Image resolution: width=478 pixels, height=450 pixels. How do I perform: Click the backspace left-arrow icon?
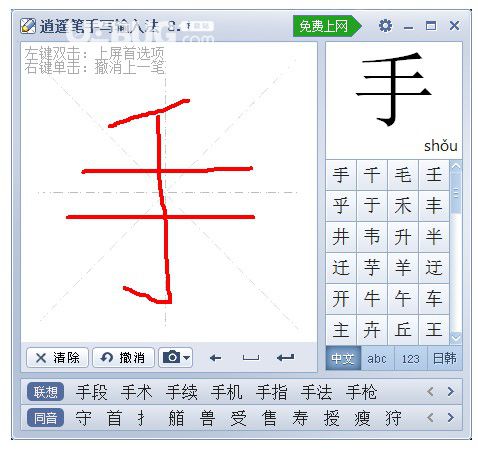click(215, 358)
